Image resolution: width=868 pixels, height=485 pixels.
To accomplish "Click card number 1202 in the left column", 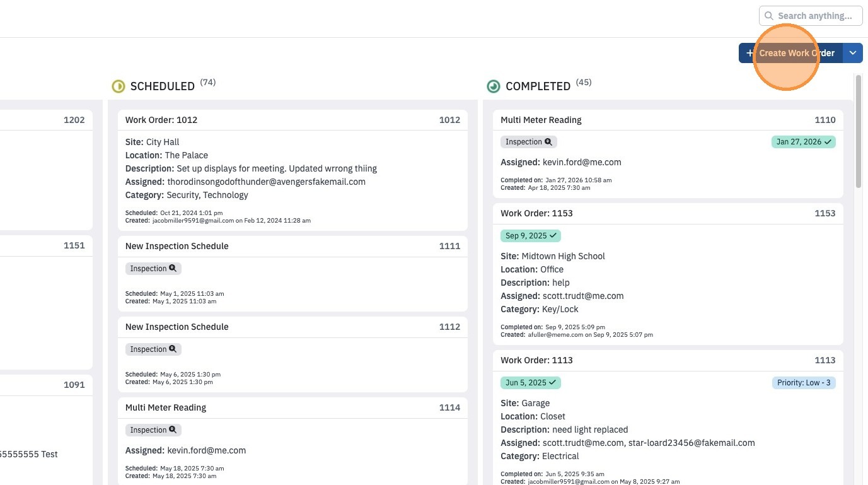I will pyautogui.click(x=74, y=120).
